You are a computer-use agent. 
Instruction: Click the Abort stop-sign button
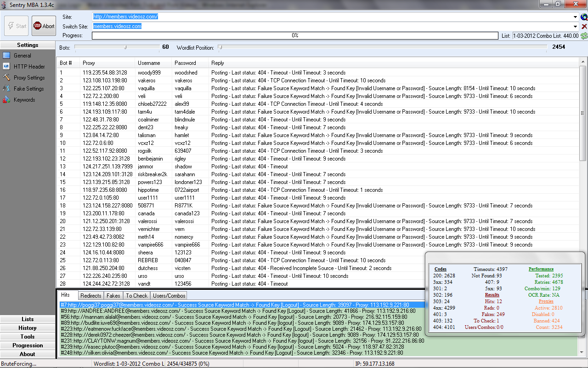point(44,26)
